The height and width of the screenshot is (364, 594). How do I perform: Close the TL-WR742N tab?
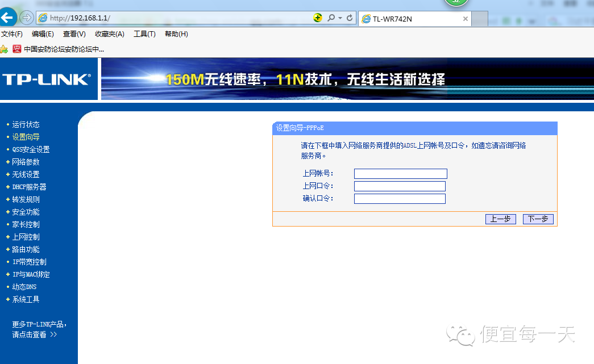[465, 19]
